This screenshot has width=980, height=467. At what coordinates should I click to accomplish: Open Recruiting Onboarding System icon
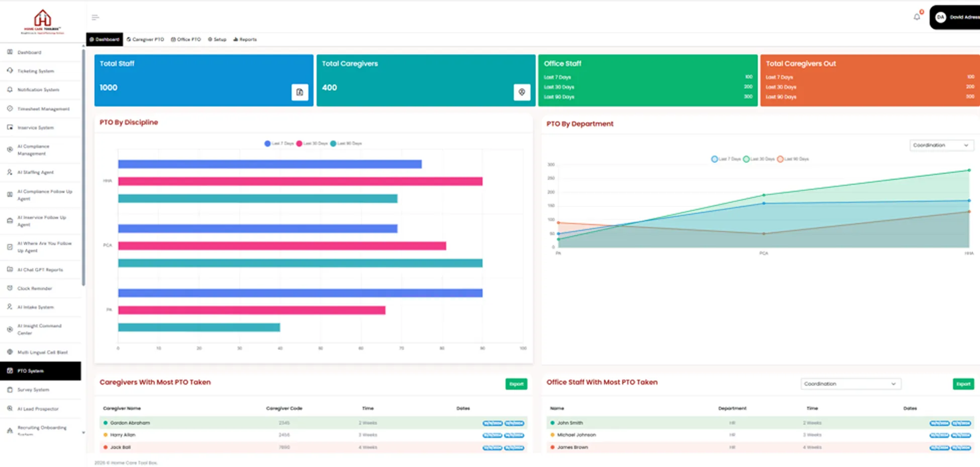pos(10,430)
